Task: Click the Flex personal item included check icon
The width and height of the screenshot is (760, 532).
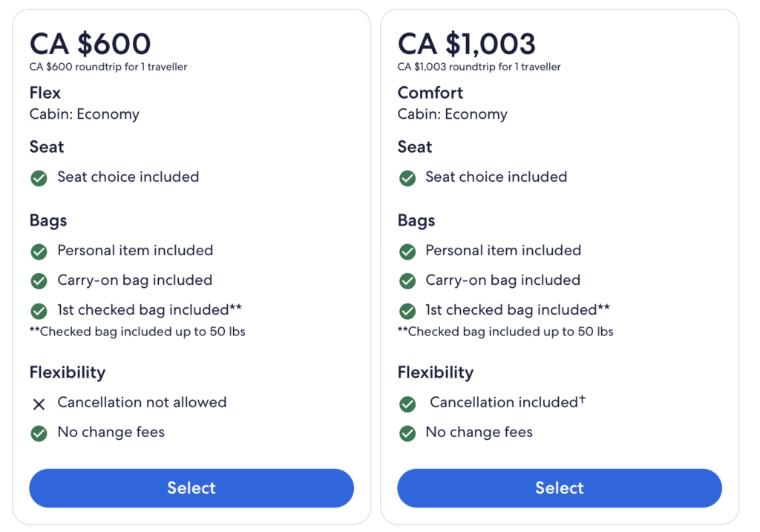Action: 39,252
